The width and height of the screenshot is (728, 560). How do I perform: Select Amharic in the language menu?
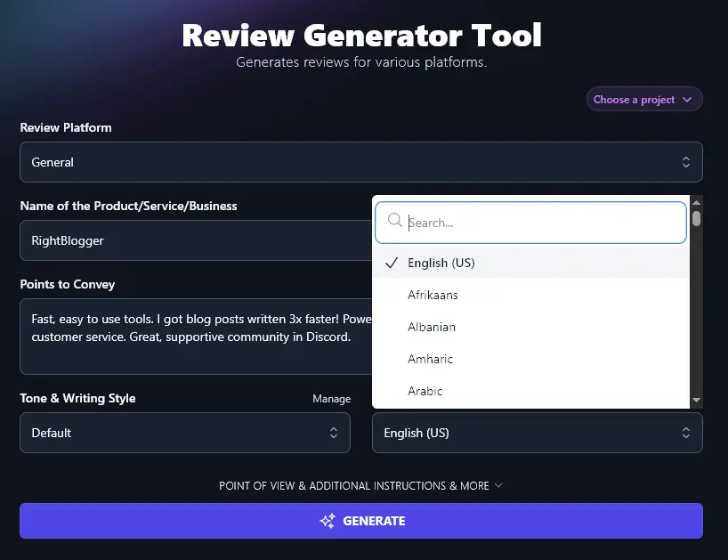tap(430, 359)
